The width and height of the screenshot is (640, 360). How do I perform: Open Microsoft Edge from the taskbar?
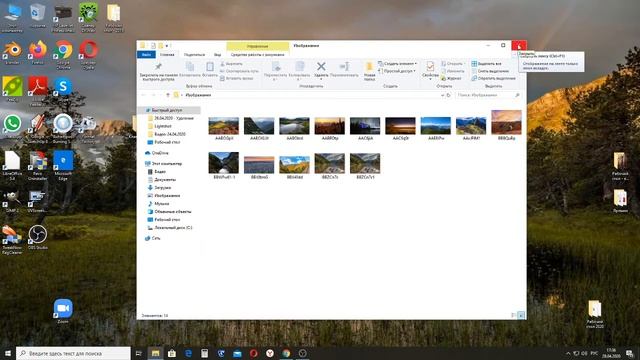(x=188, y=353)
